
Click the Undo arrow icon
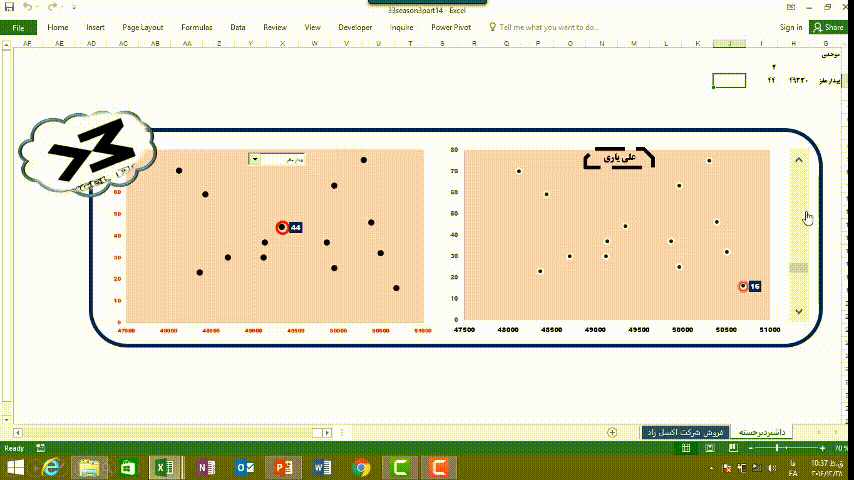pyautogui.click(x=26, y=7)
